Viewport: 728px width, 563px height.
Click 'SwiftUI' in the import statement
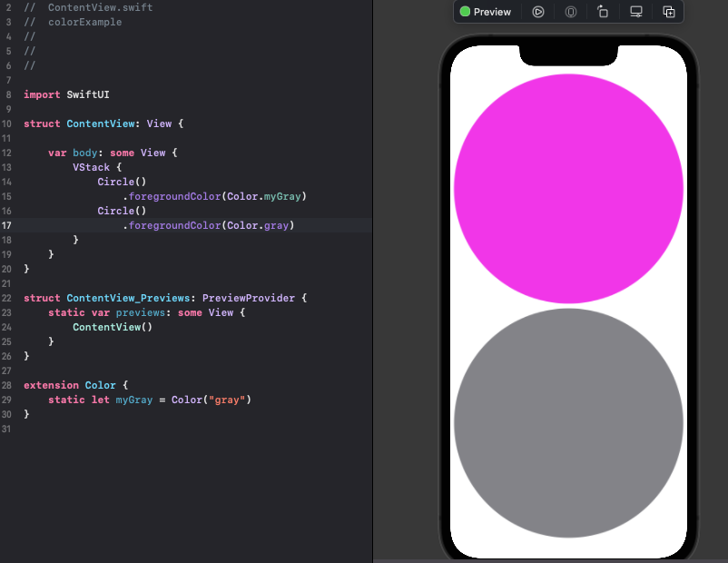pyautogui.click(x=88, y=94)
